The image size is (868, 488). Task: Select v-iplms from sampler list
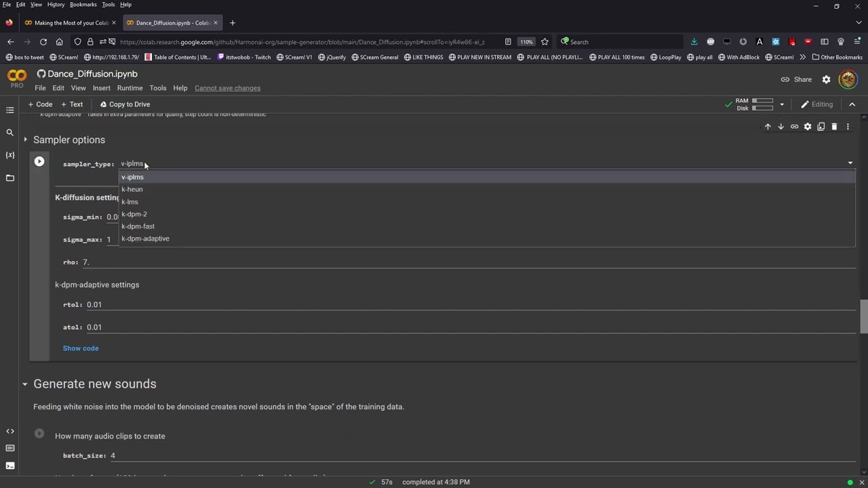[x=487, y=177]
